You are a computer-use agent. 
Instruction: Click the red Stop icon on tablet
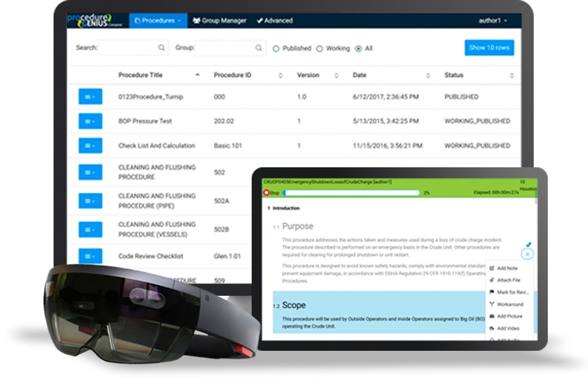click(267, 193)
